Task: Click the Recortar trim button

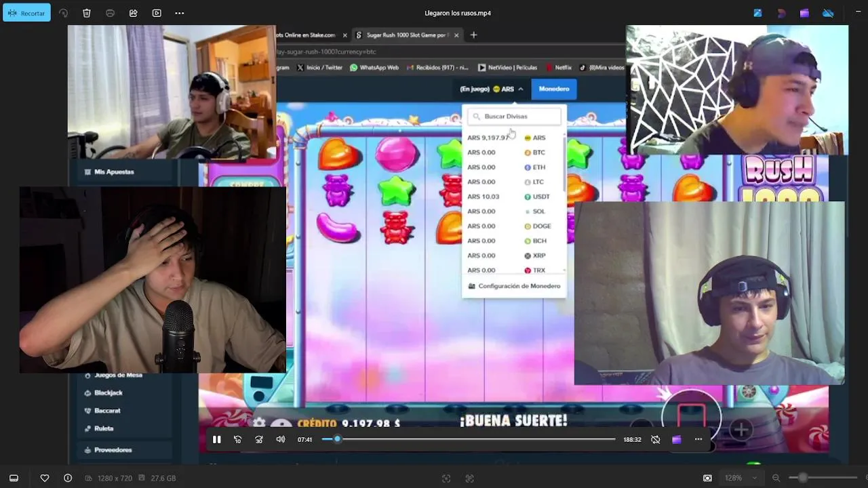Action: point(27,13)
